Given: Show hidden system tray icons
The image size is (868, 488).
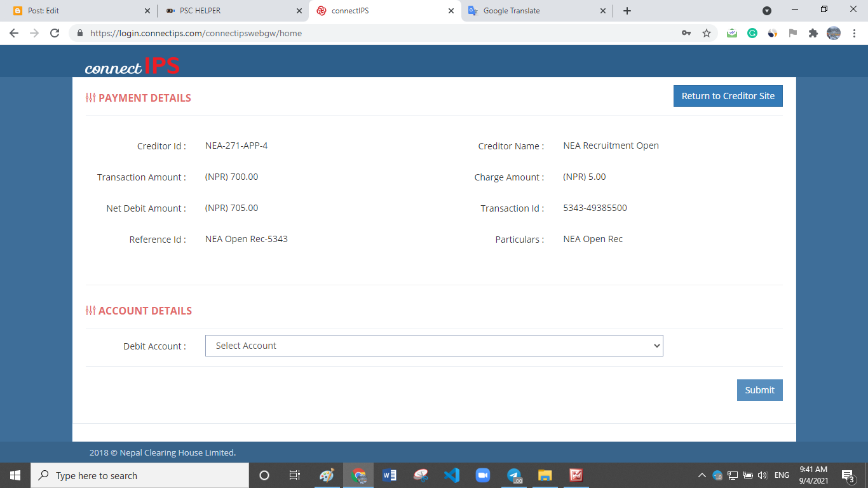Looking at the screenshot, I should (702, 475).
